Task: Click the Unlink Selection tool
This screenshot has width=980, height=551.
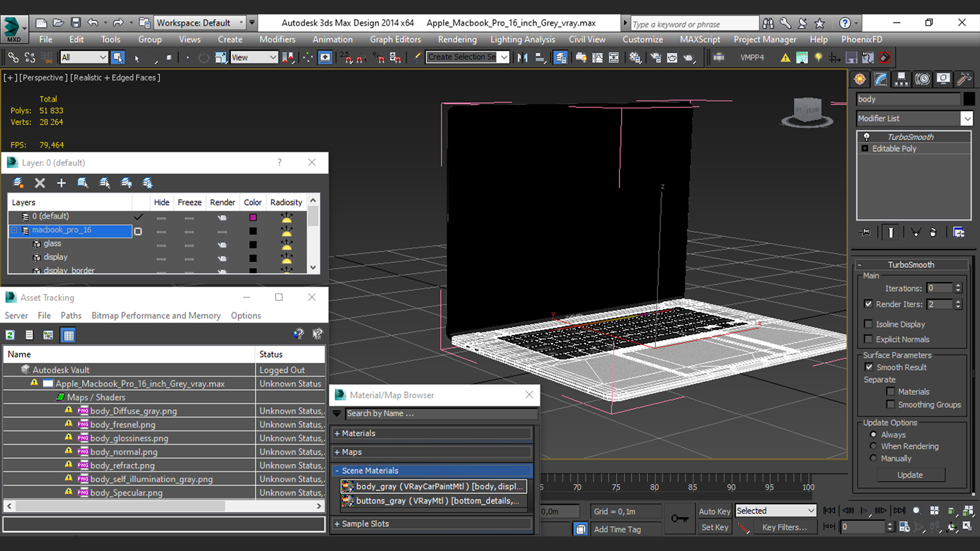Action: pos(30,58)
